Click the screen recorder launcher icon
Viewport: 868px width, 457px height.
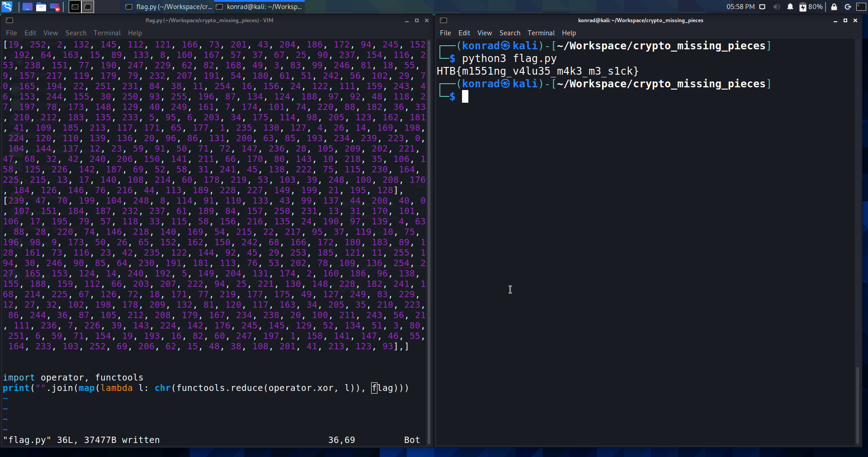click(55, 7)
